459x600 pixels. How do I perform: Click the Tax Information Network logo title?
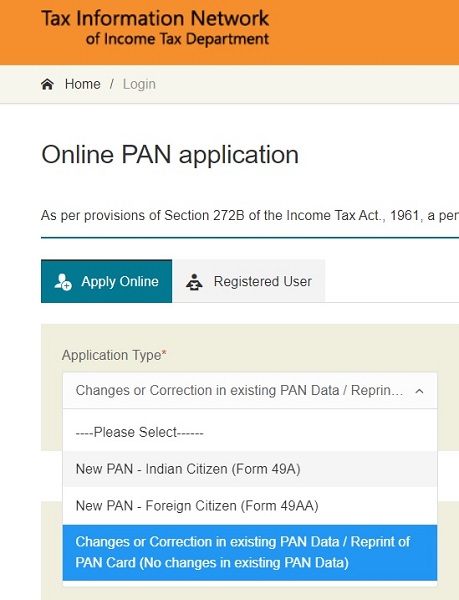click(155, 18)
